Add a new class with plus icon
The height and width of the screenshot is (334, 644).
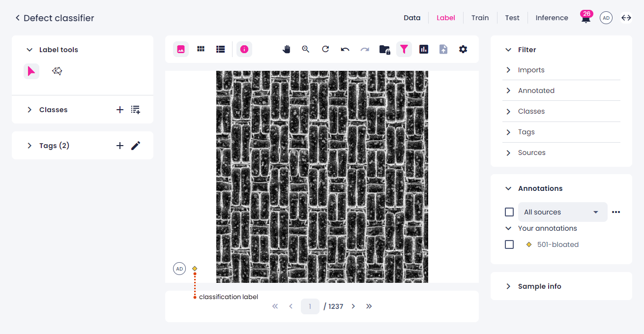[x=120, y=110]
